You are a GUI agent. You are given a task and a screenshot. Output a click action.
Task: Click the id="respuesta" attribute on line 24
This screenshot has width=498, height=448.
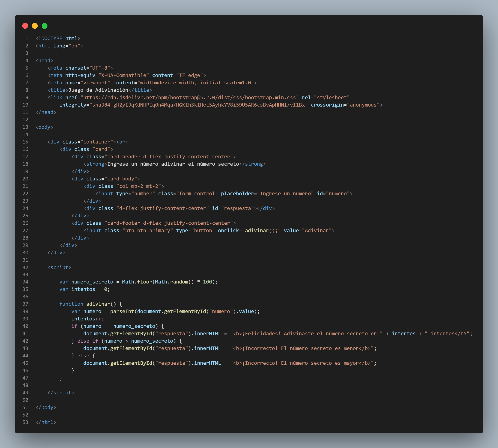(233, 208)
